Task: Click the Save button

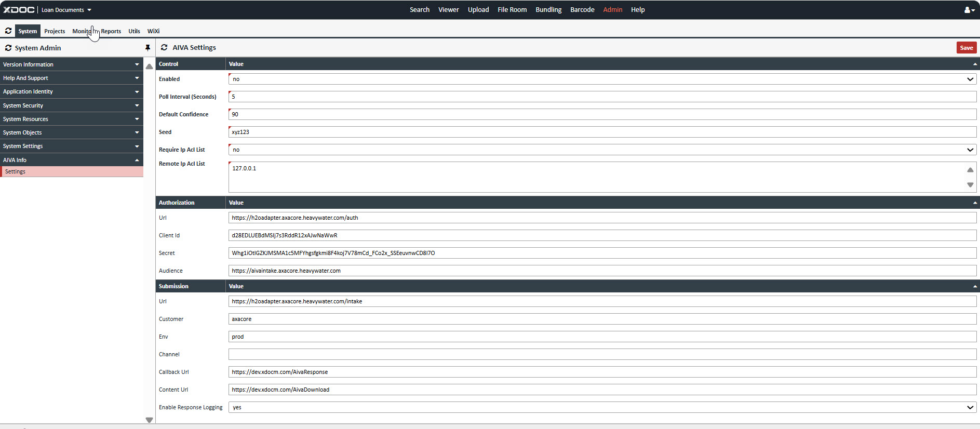Action: [x=966, y=48]
